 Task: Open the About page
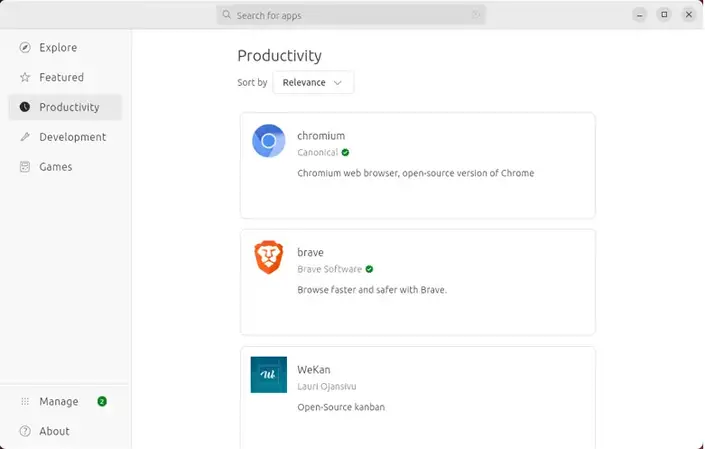65,431
